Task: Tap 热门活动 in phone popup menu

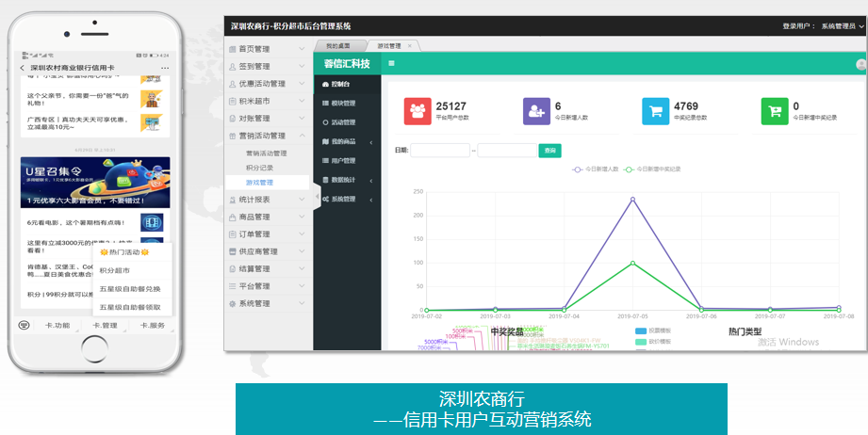Action: point(124,252)
